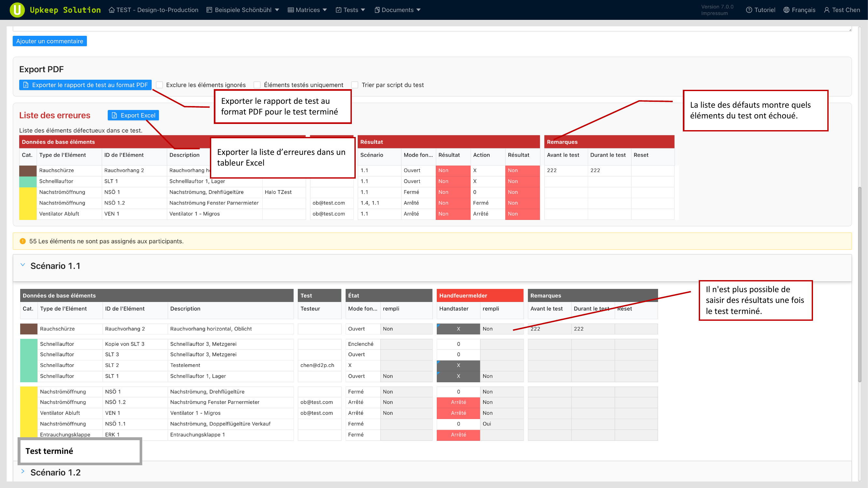The image size is (868, 488).
Task: Click the PDF file icon in the export button
Action: [x=26, y=85]
